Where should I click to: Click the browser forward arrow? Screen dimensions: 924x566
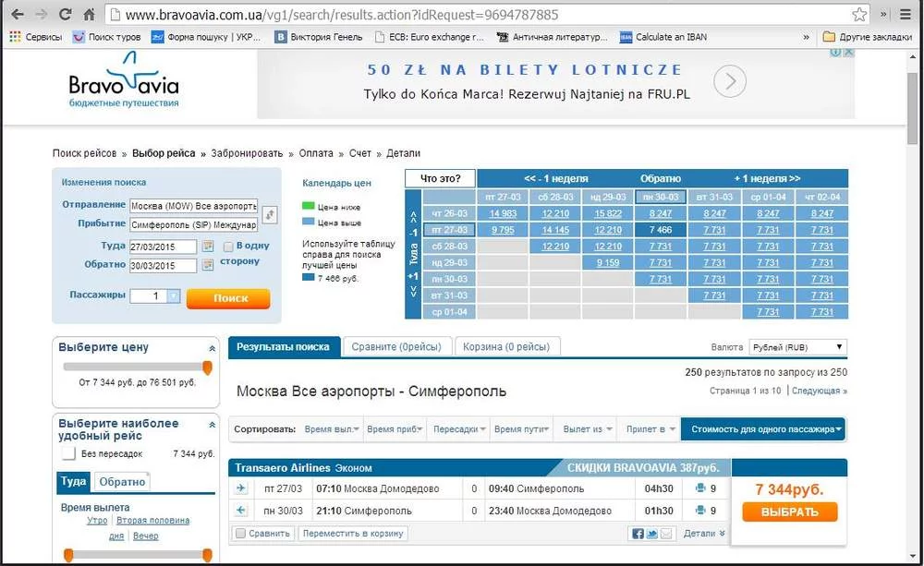42,14
